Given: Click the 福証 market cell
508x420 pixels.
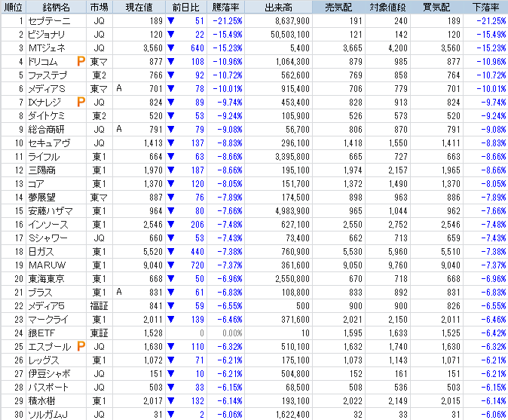Looking at the screenshot, I should pyautogui.click(x=99, y=306).
